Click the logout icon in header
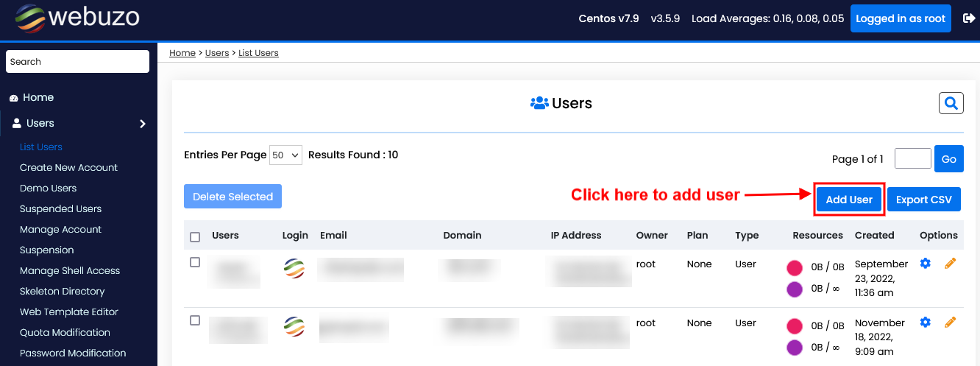Screen dimensions: 980x366 coord(968,18)
